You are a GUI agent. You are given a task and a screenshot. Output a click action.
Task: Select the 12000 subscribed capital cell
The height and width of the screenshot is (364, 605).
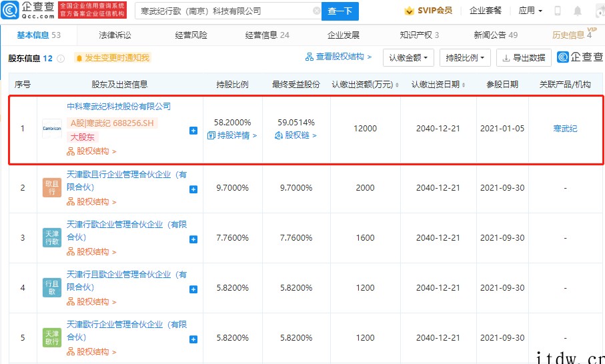365,129
